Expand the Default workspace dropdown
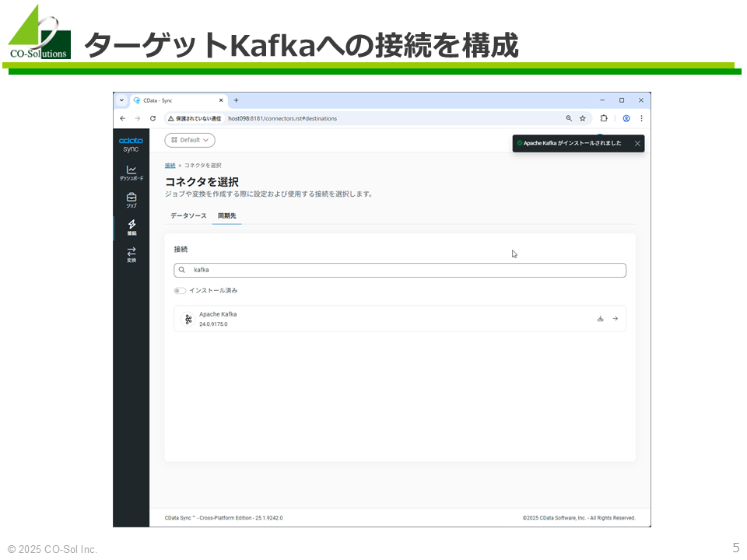 (190, 140)
